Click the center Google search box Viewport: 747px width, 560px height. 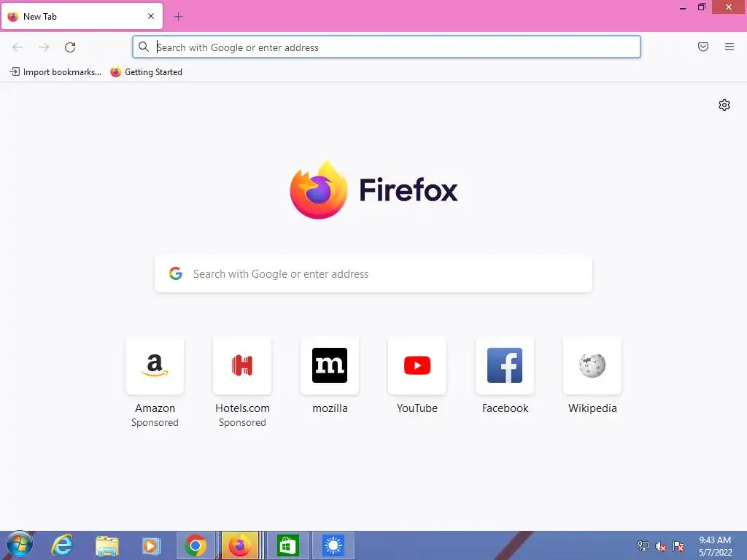click(373, 274)
